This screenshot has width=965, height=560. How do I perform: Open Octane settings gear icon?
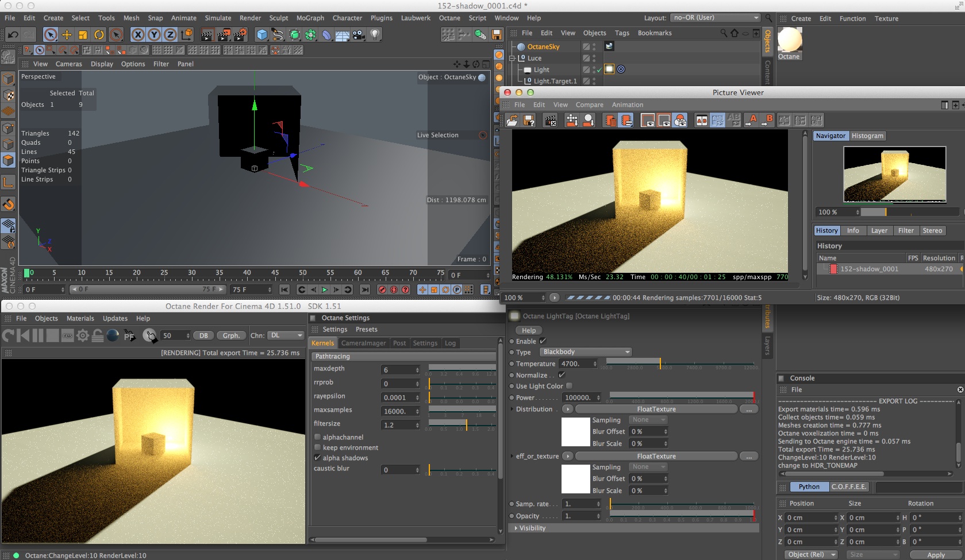click(83, 335)
